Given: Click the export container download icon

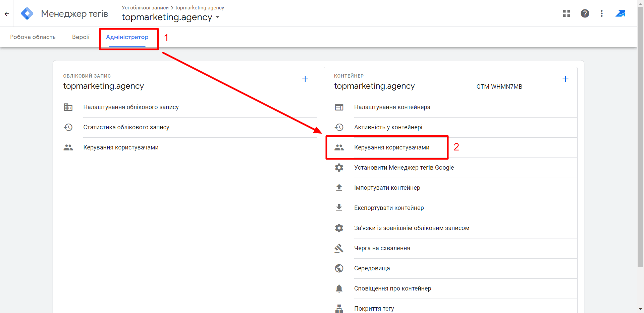Looking at the screenshot, I should [x=339, y=208].
